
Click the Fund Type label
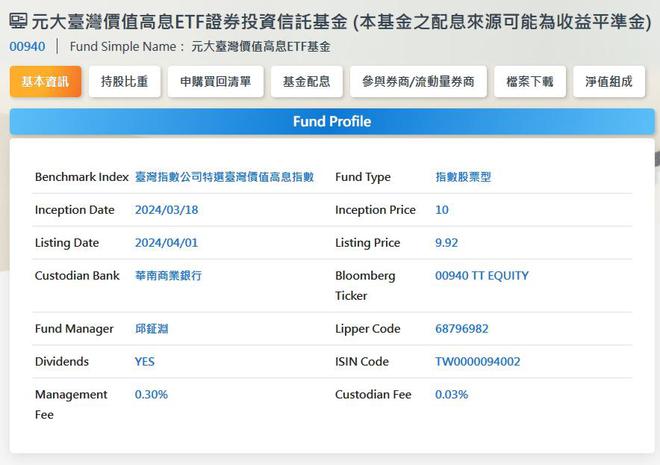point(363,177)
